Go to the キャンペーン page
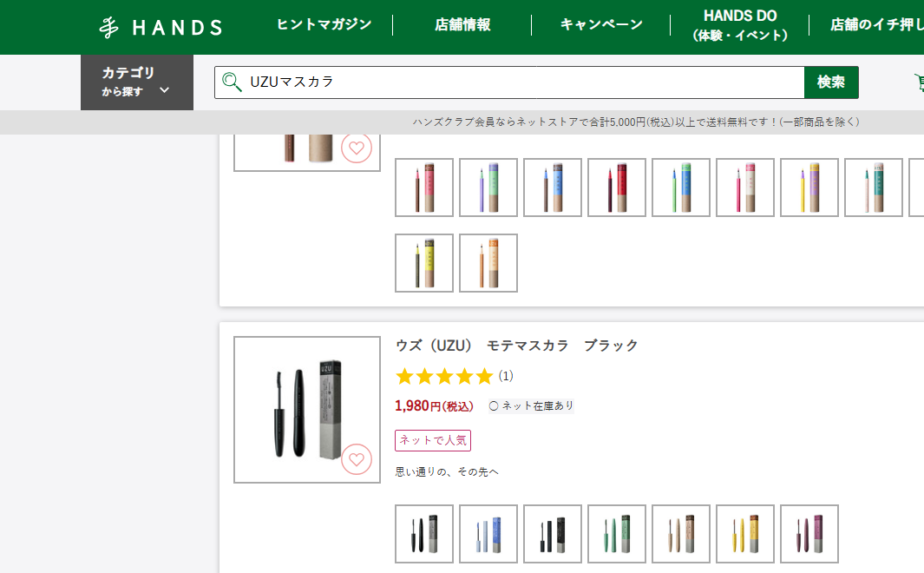This screenshot has height=573, width=924. [601, 24]
